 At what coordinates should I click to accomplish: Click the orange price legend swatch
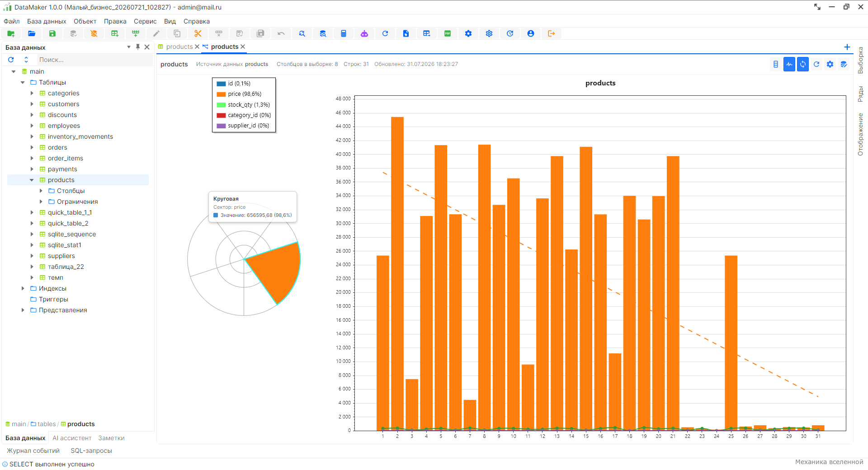(x=221, y=94)
